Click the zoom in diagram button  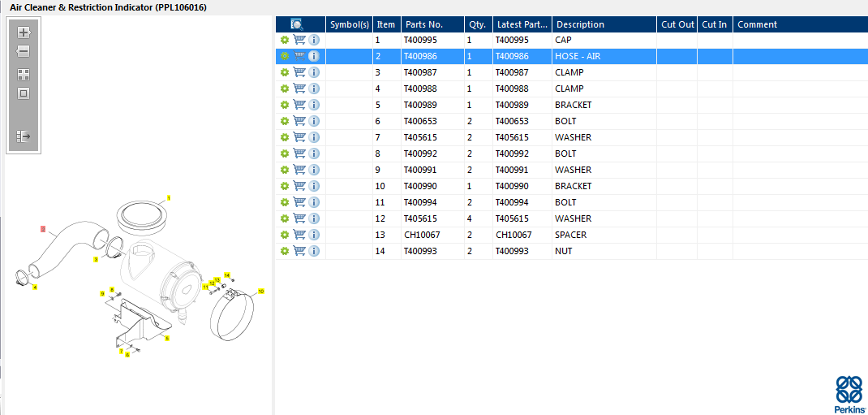tap(24, 32)
